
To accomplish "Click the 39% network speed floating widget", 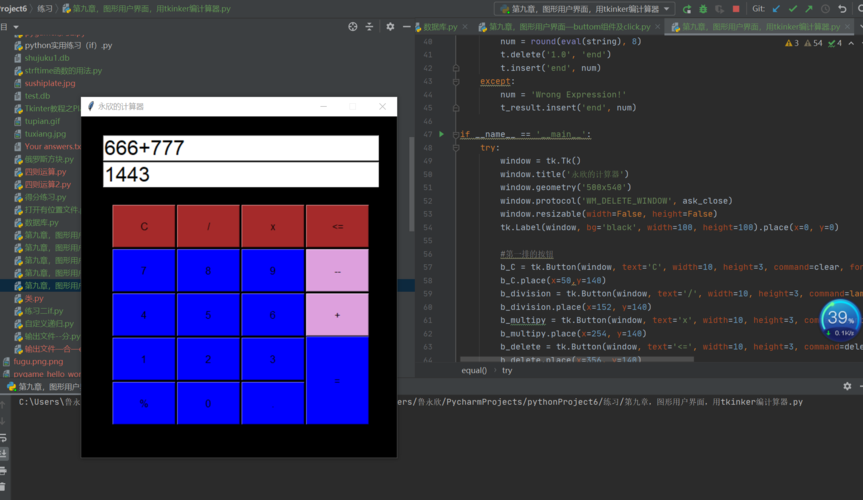I will pyautogui.click(x=840, y=320).
